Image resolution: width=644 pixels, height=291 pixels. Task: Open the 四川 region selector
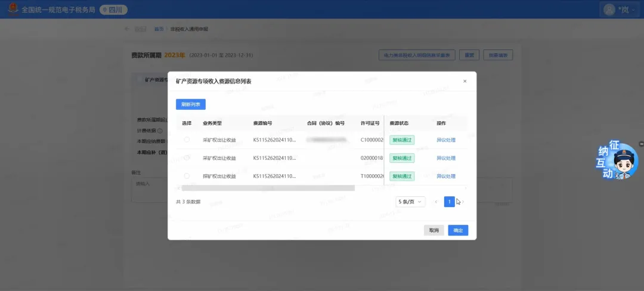(113, 10)
